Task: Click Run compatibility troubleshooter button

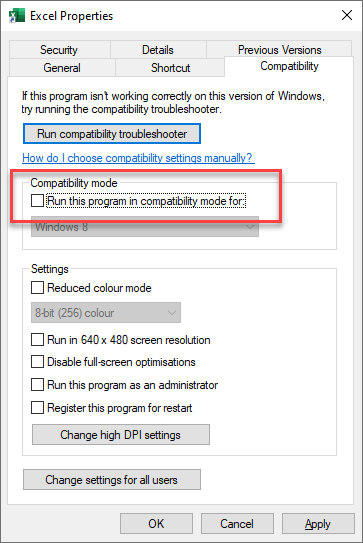Action: click(x=112, y=134)
